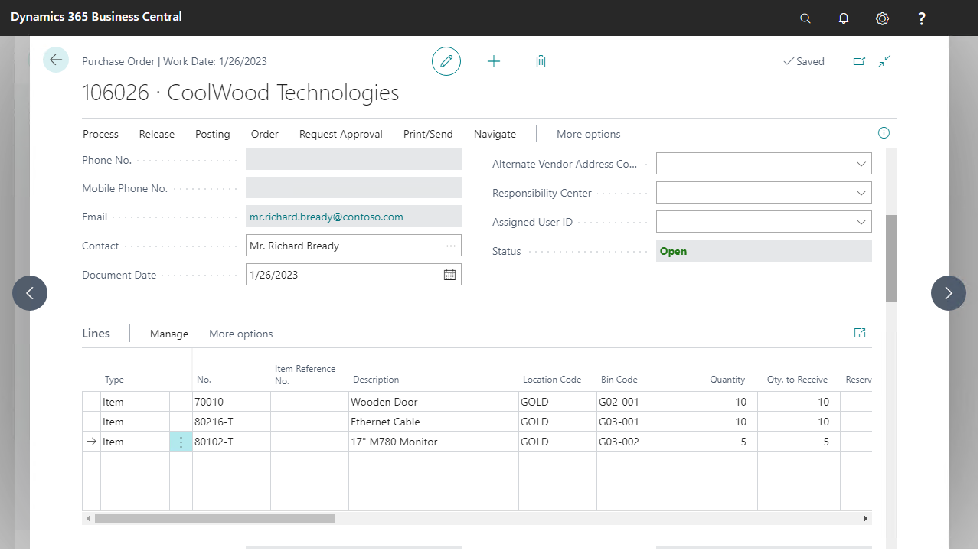This screenshot has height=551, width=980.
Task: Click the vertical page scrollbar thumb
Action: [x=891, y=259]
